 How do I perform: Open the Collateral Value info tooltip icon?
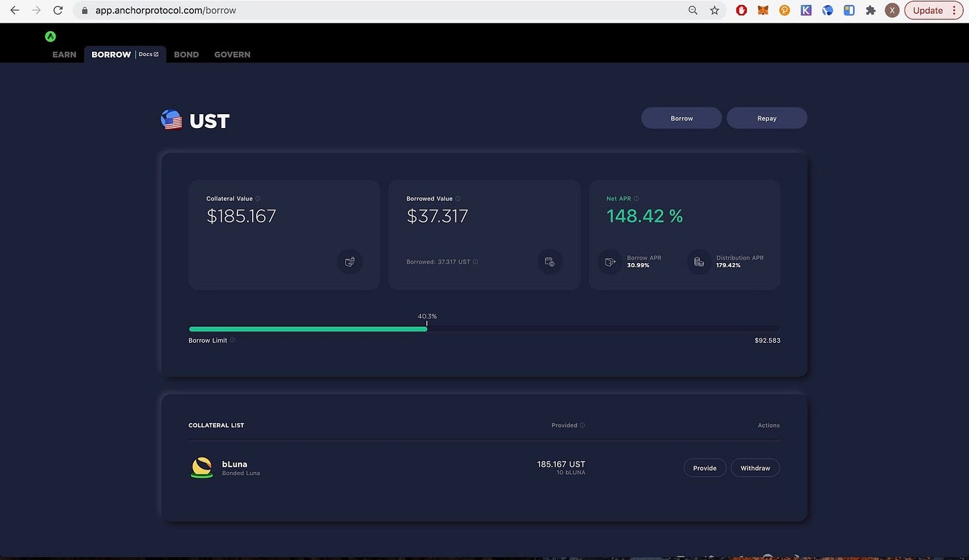[x=257, y=198]
